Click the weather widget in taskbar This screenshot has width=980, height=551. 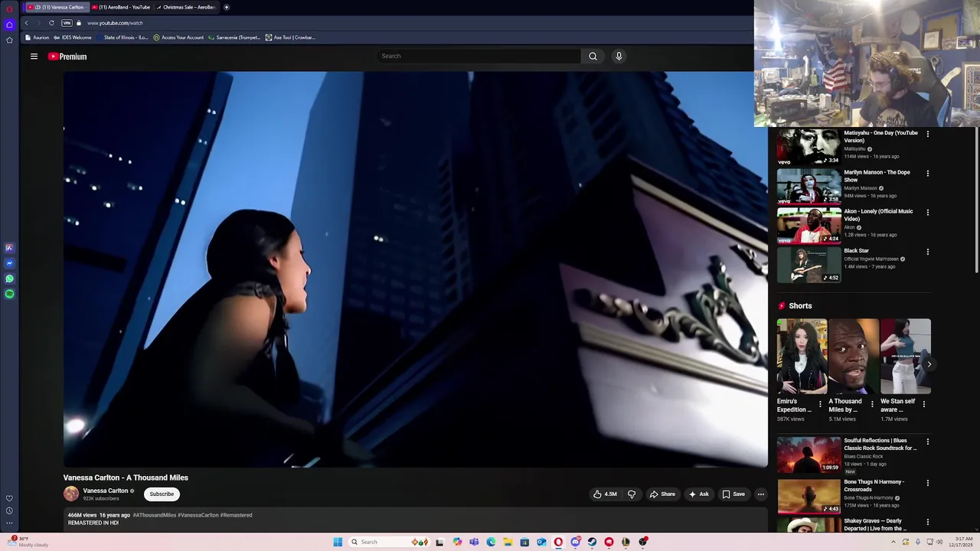click(28, 542)
